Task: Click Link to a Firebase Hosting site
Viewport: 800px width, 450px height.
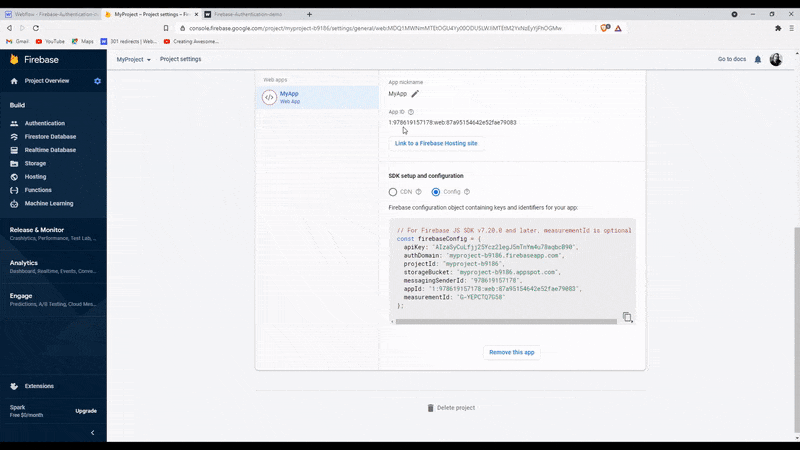Action: click(436, 143)
